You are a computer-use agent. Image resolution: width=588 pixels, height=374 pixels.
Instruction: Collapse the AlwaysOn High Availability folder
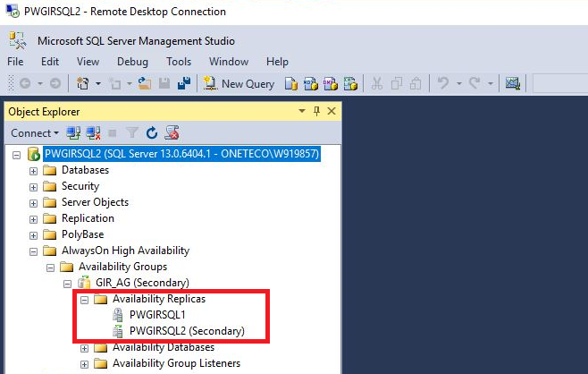[33, 251]
